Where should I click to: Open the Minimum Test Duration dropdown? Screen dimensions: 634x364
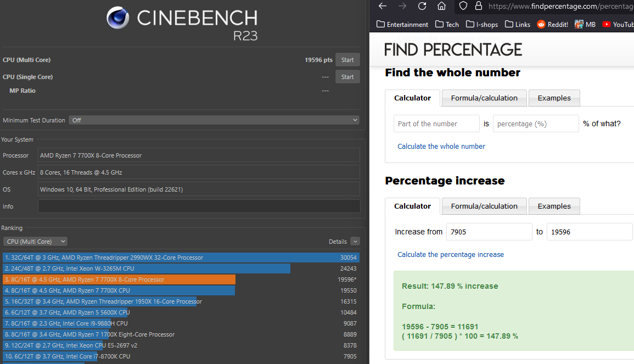point(214,120)
